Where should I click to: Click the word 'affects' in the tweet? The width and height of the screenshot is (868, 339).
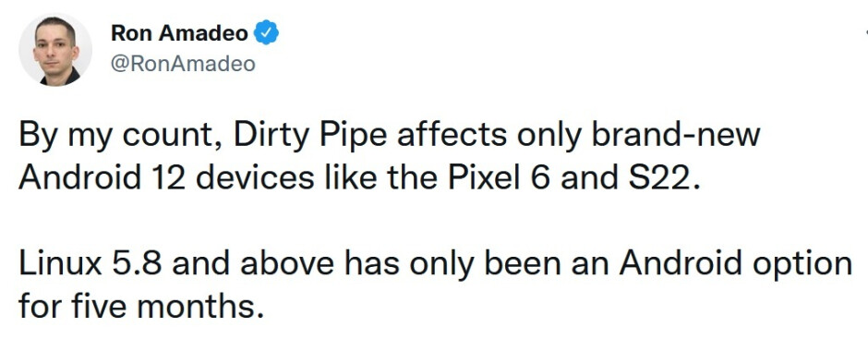[x=450, y=135]
